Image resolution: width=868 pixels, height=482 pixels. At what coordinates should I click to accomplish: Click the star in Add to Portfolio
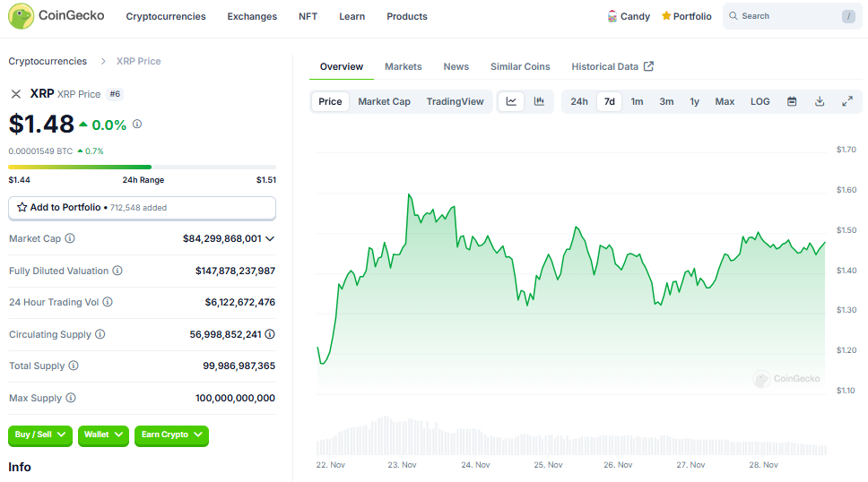coord(22,208)
